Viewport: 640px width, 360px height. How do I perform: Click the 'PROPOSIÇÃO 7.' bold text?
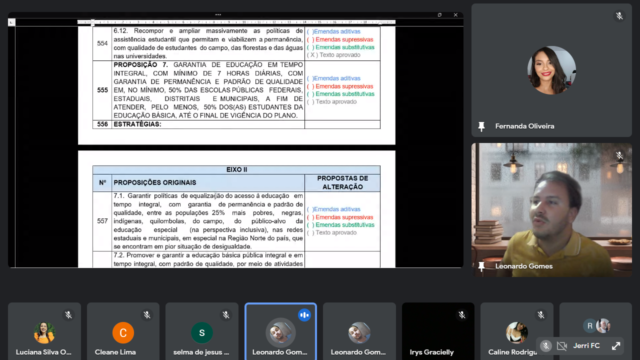click(140, 65)
